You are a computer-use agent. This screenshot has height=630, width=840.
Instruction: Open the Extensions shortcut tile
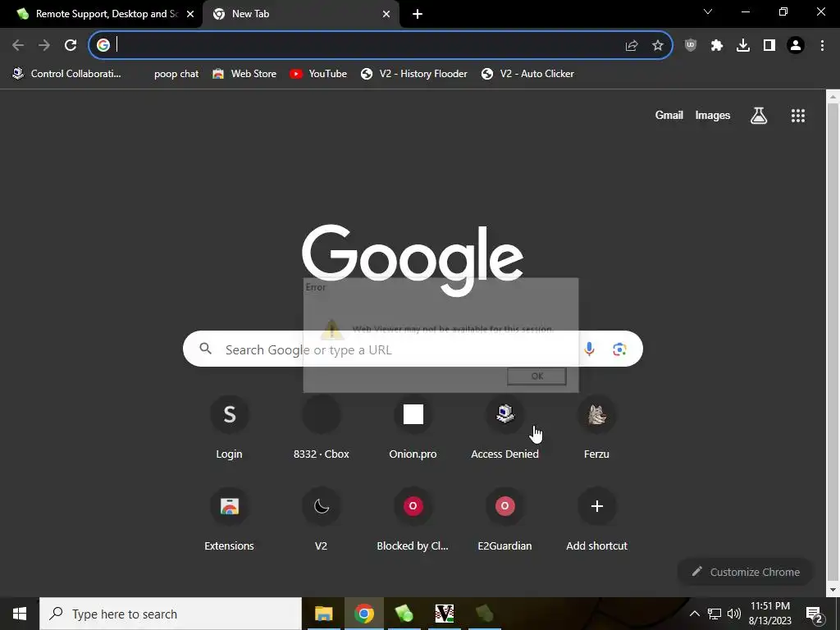tap(230, 519)
